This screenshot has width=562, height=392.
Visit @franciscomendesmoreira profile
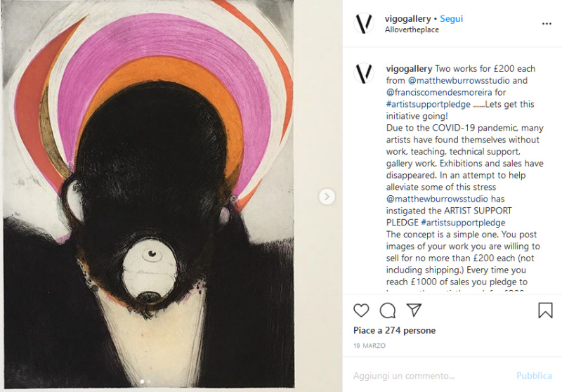coord(439,92)
